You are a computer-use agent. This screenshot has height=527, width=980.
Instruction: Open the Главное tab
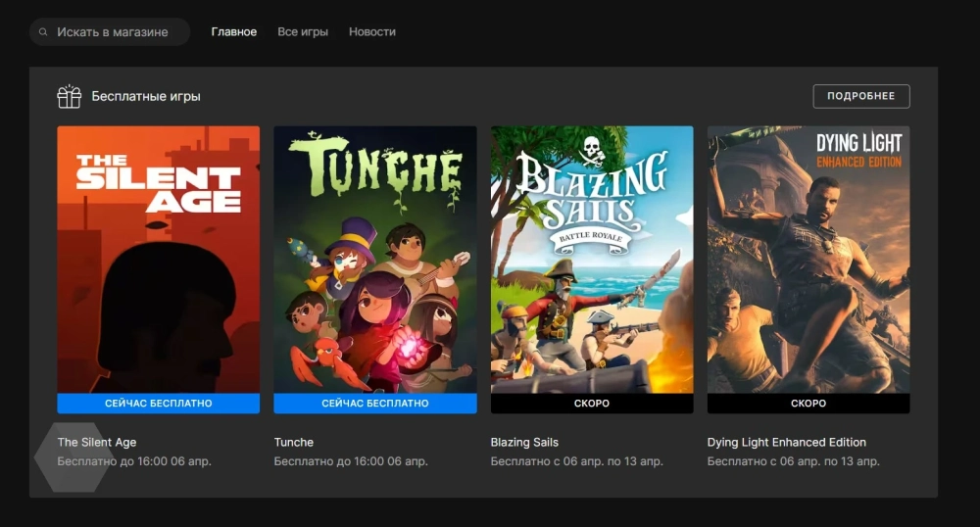234,32
